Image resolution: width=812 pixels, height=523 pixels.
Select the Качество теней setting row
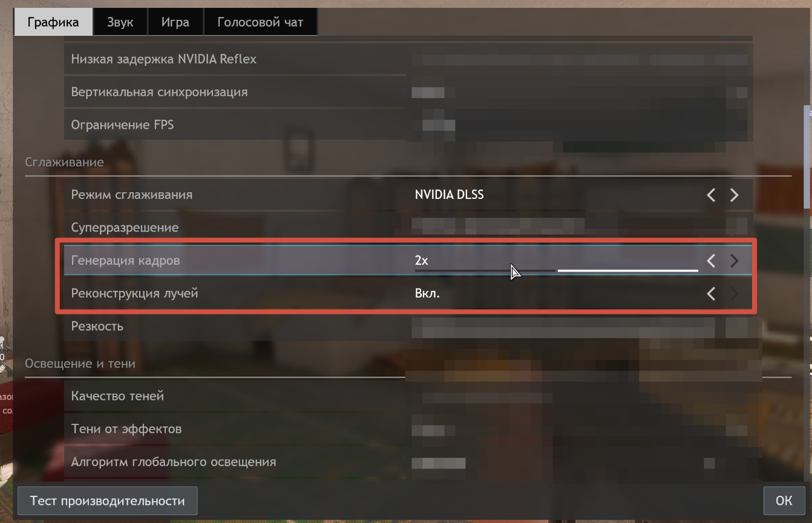point(408,397)
